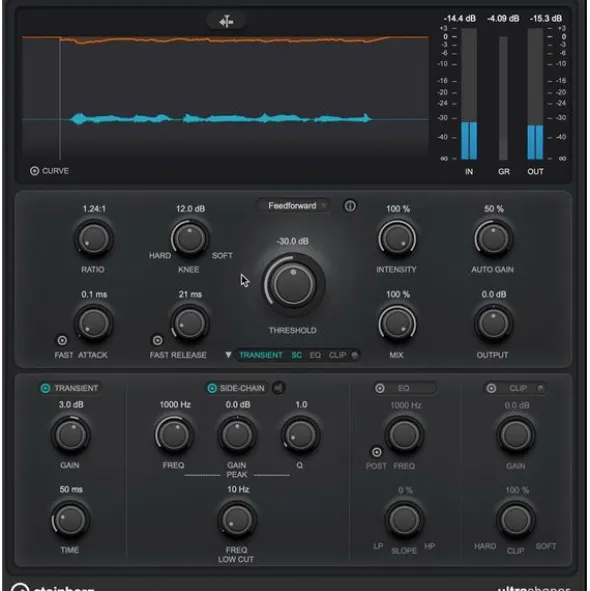Image resolution: width=590 pixels, height=591 pixels.
Task: Click the 12.0 dB knee value
Action: coord(190,209)
